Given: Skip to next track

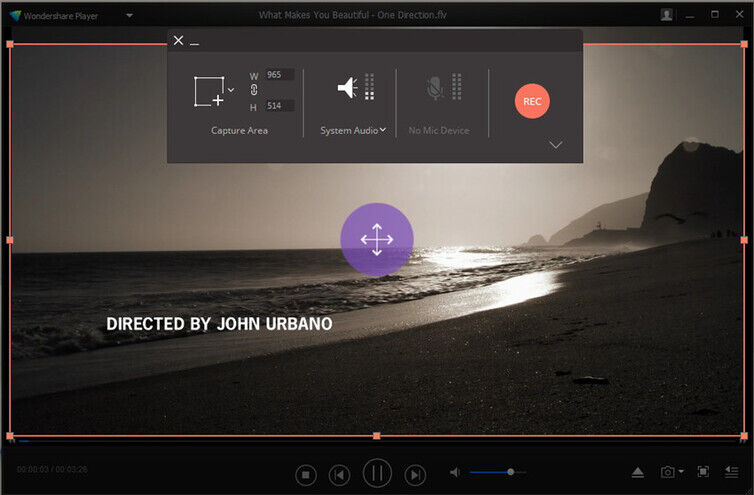Looking at the screenshot, I should [415, 475].
